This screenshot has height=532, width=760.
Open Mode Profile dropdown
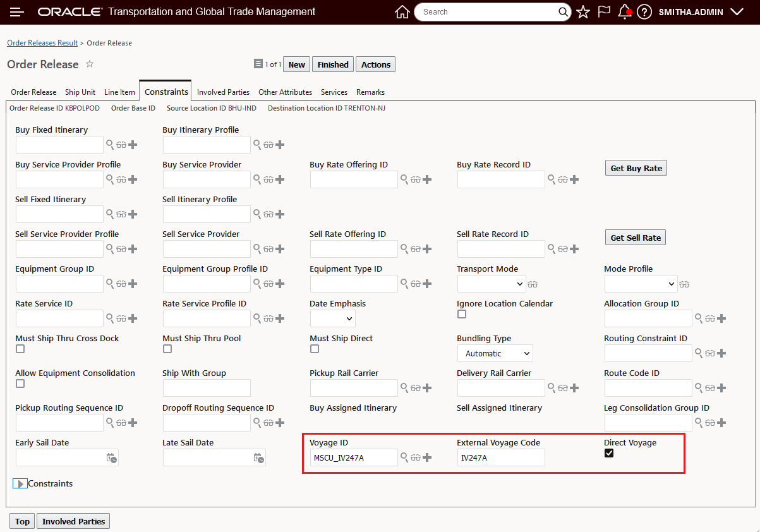pyautogui.click(x=641, y=284)
